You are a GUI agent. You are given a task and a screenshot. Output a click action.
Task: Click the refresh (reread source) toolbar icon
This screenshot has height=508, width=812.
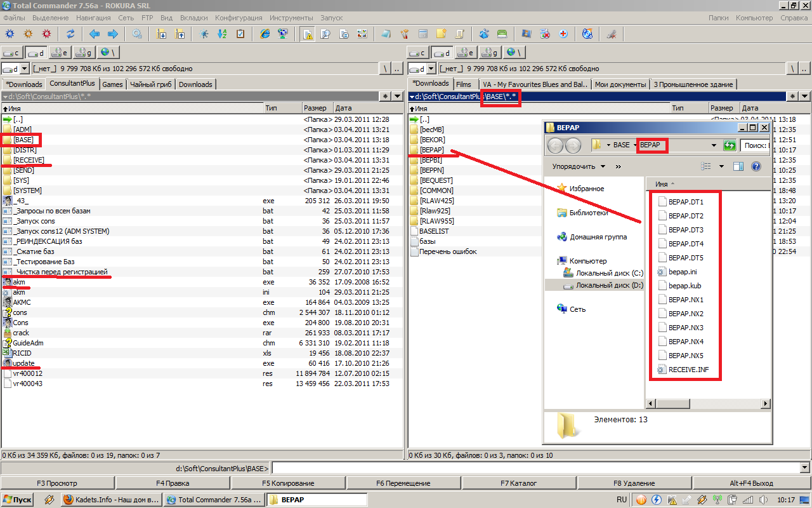click(x=70, y=34)
